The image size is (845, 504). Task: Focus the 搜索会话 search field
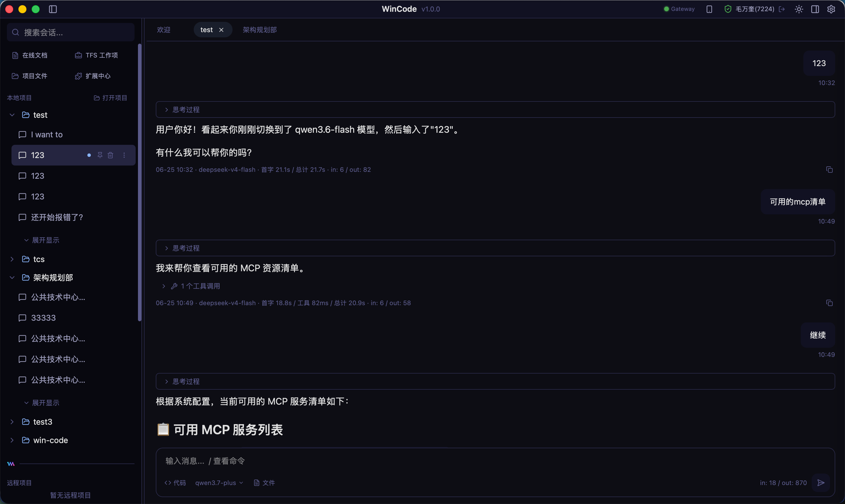click(71, 32)
